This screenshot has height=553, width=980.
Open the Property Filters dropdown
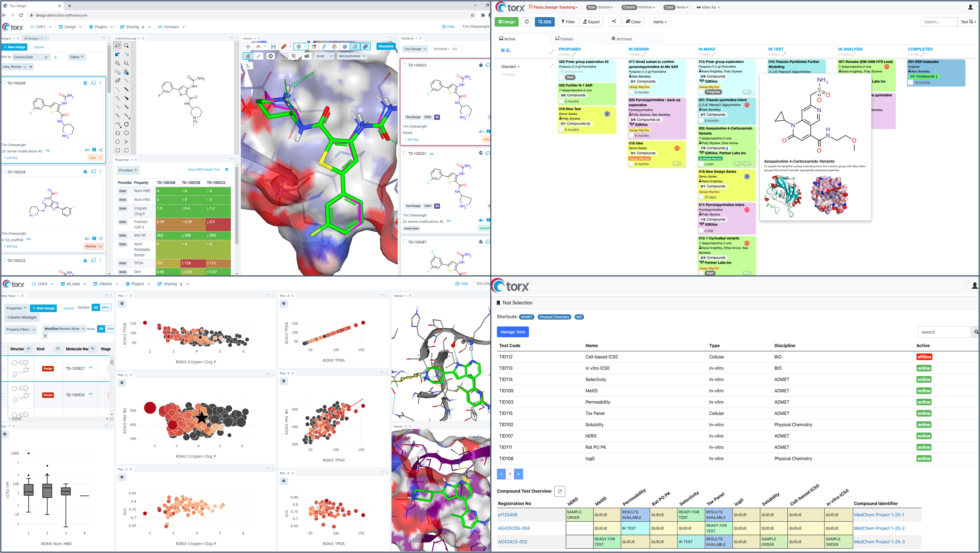tap(20, 330)
